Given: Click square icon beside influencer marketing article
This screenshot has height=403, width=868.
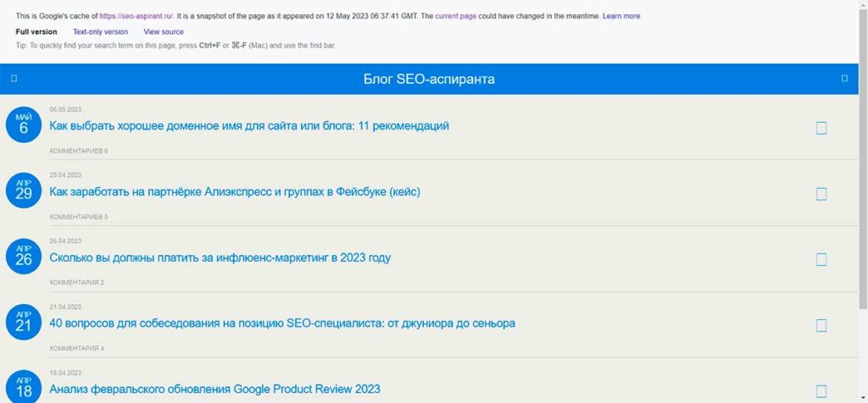Looking at the screenshot, I should (x=821, y=260).
